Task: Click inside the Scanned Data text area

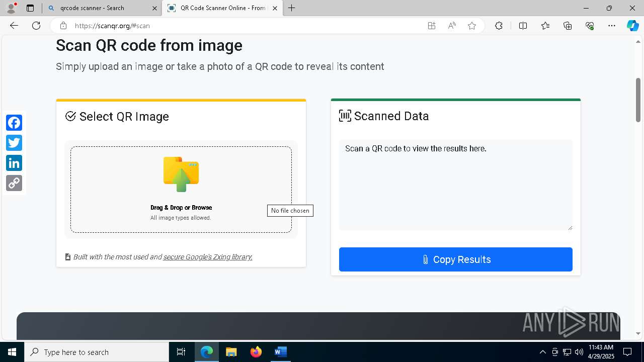Action: [456, 185]
